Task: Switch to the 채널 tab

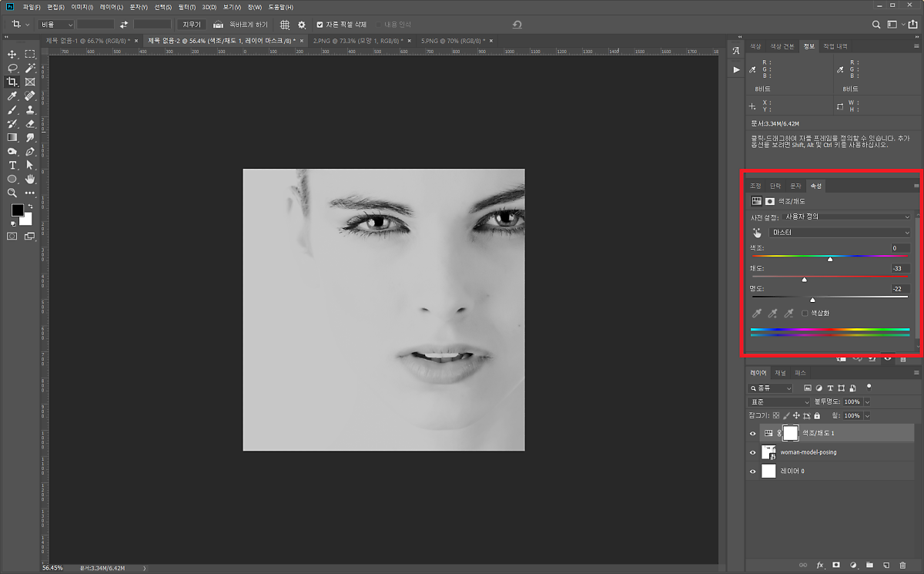Action: point(780,373)
